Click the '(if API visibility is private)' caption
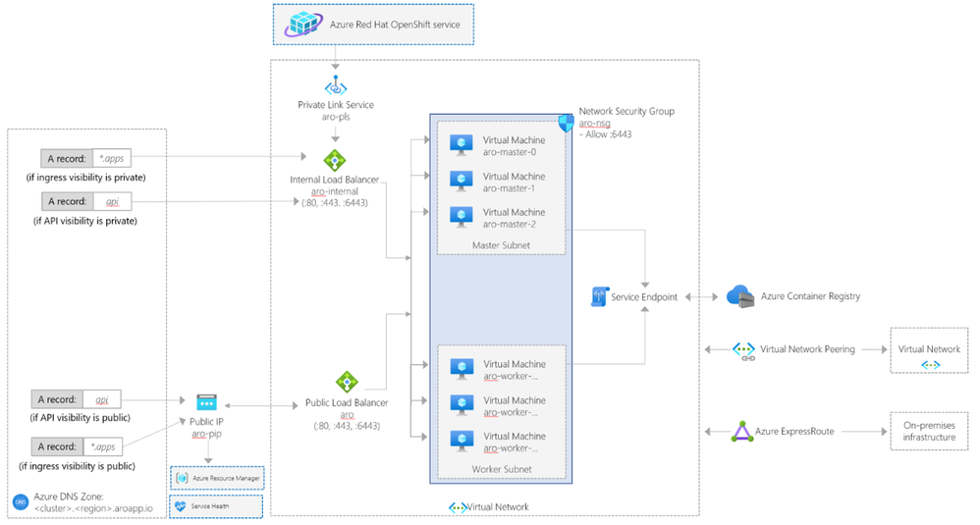Image resolution: width=980 pixels, height=525 pixels. 85,221
